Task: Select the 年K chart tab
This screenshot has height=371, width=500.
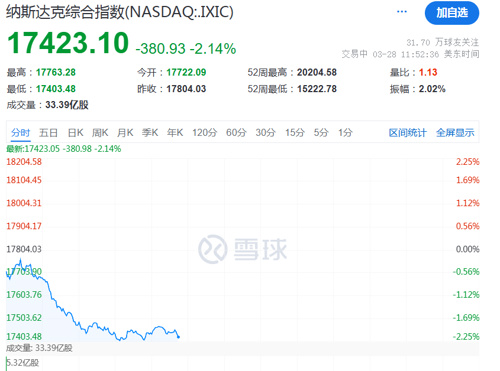Action: 175,133
